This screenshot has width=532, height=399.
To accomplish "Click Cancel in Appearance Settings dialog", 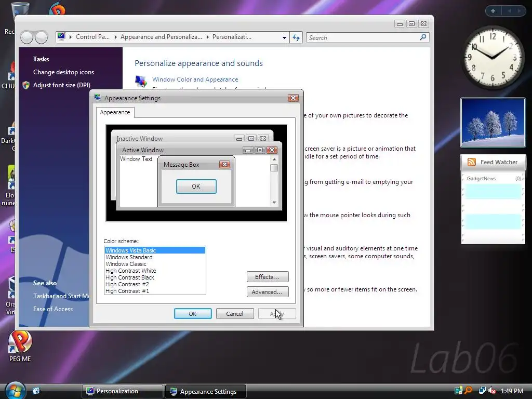I will 235,314.
